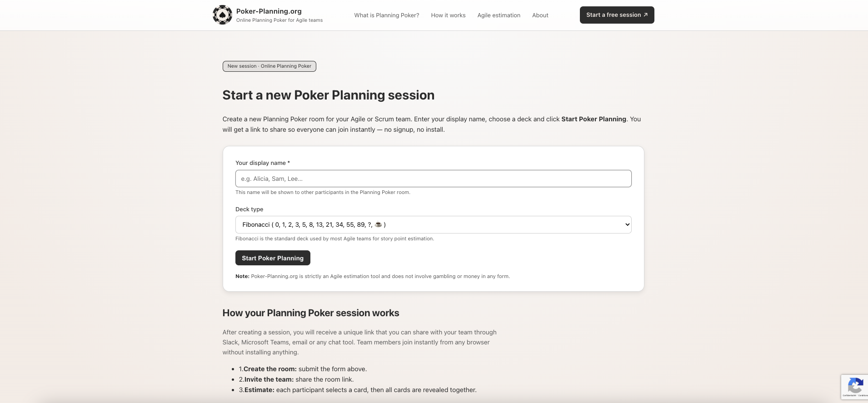Navigate to the How it works section
This screenshot has height=403, width=868.
point(448,15)
